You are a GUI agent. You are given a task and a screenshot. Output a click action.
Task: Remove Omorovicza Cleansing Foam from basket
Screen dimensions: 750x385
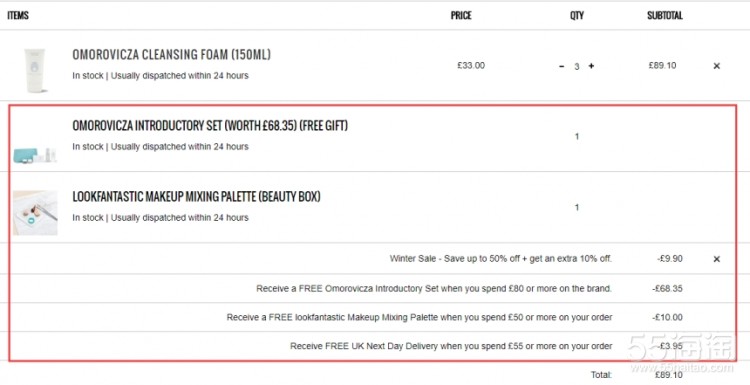click(x=717, y=66)
